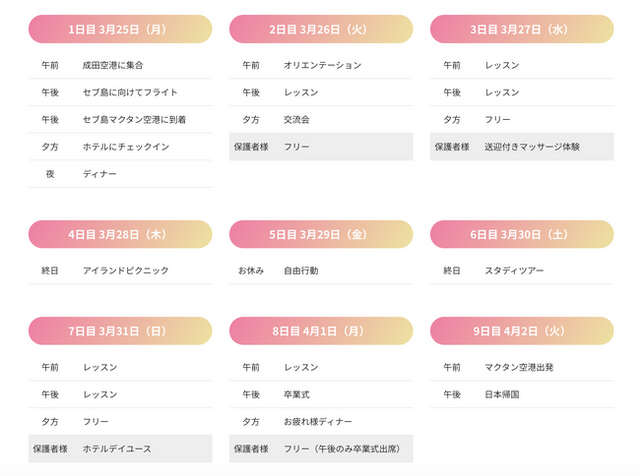The height and width of the screenshot is (476, 640).
Task: Select the 2日目 3月26日（火） header pill
Action: tap(321, 29)
